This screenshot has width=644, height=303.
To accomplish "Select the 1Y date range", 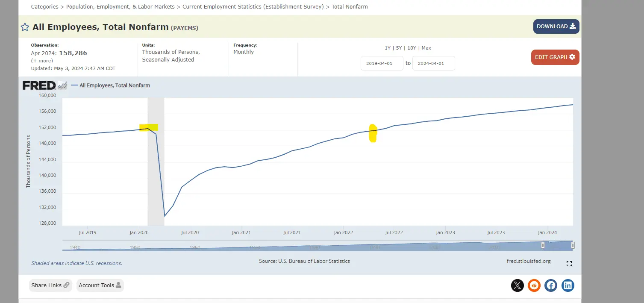I will [x=388, y=48].
